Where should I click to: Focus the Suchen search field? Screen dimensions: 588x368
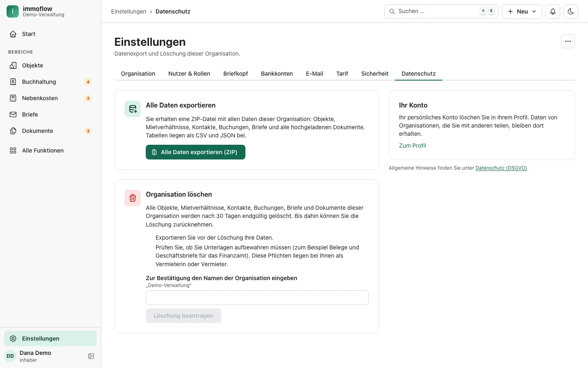[x=441, y=11]
